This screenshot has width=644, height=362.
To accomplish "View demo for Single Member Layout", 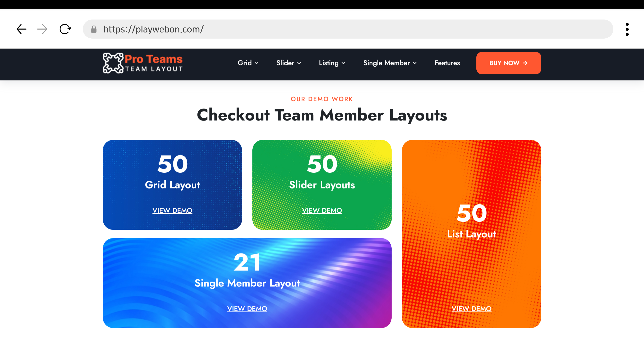I will 247,309.
